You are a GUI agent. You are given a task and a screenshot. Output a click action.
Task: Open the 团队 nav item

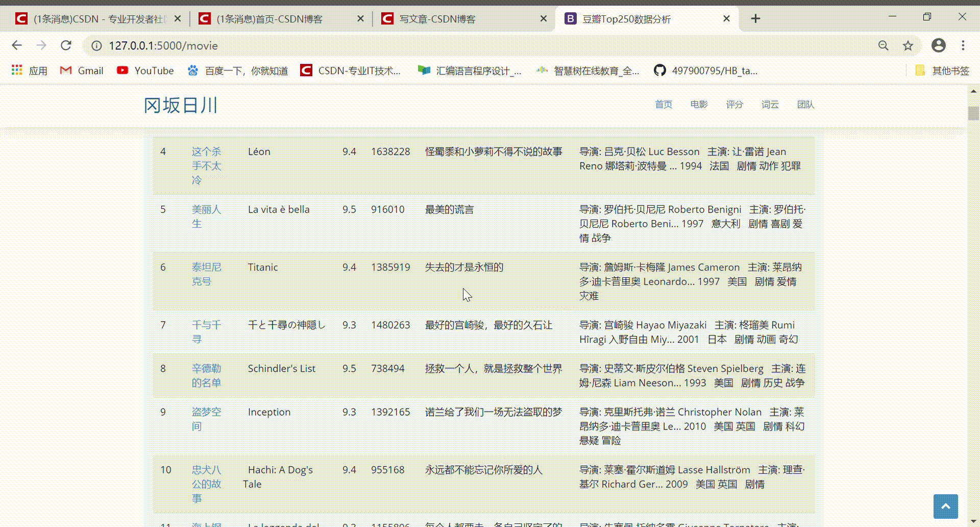click(805, 104)
